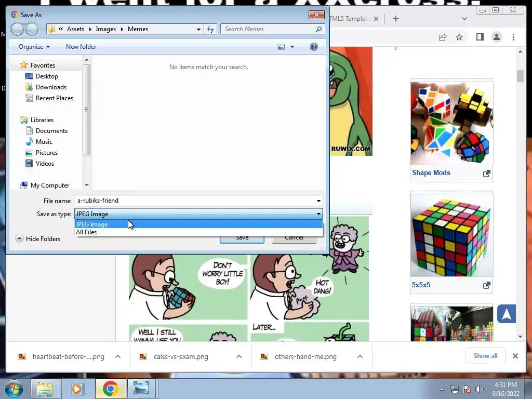Image resolution: width=532 pixels, height=399 pixels.
Task: Close the HTML5 Template browser tab
Action: coord(376,19)
